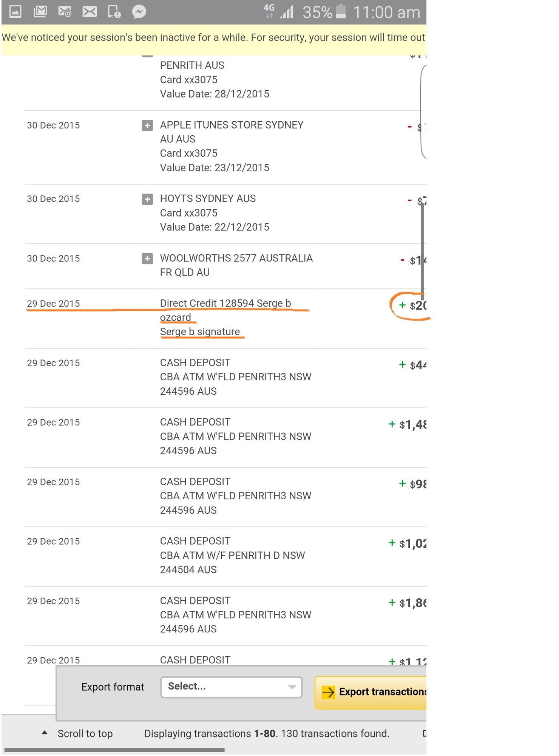This screenshot has height=756, width=559.
Task: Expand the Woolworths 2577 transaction
Action: [x=147, y=259]
